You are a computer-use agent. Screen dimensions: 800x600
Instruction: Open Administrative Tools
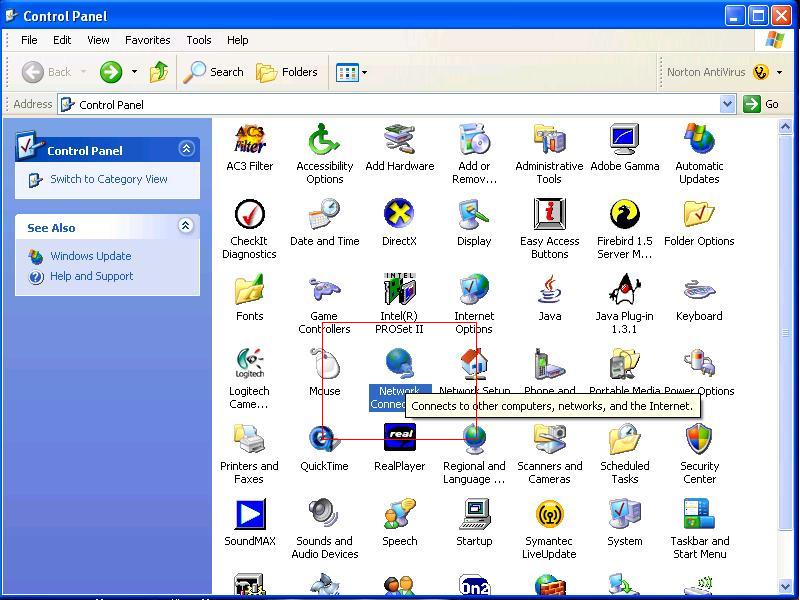click(x=549, y=139)
